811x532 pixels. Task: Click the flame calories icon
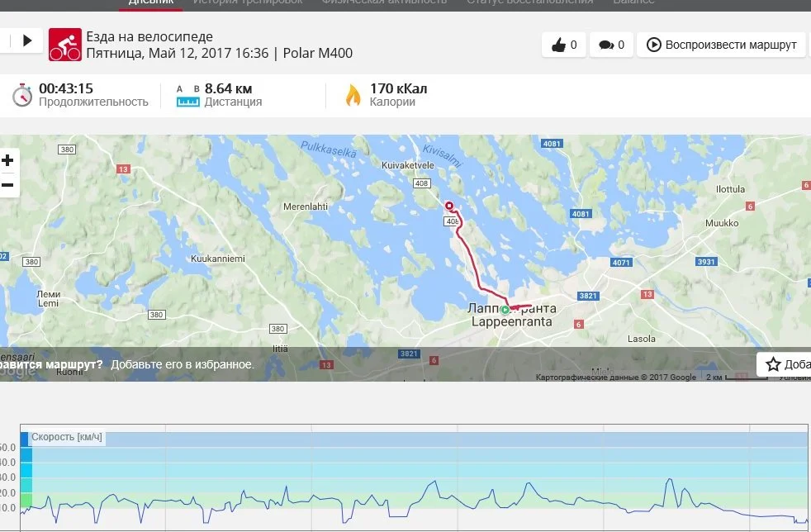tap(353, 95)
